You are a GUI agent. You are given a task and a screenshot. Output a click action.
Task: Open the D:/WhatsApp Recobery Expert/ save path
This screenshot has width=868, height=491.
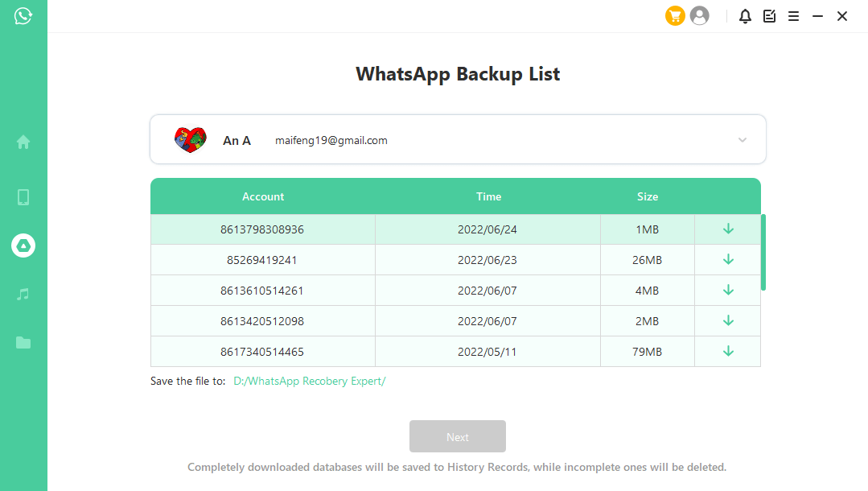[x=309, y=382]
